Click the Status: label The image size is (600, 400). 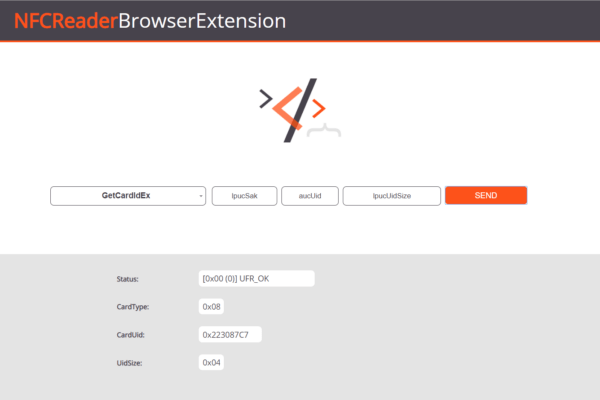(x=127, y=279)
